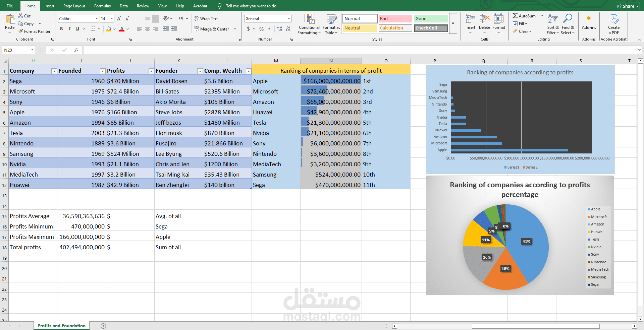Apply the Good cell style
The image size is (644, 330).
[431, 19]
